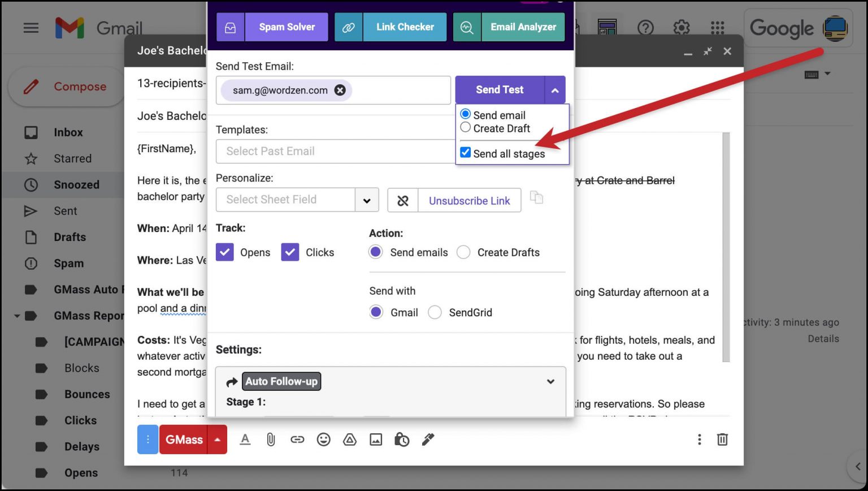
Task: Select the Create Draft radio option
Action: (466, 128)
